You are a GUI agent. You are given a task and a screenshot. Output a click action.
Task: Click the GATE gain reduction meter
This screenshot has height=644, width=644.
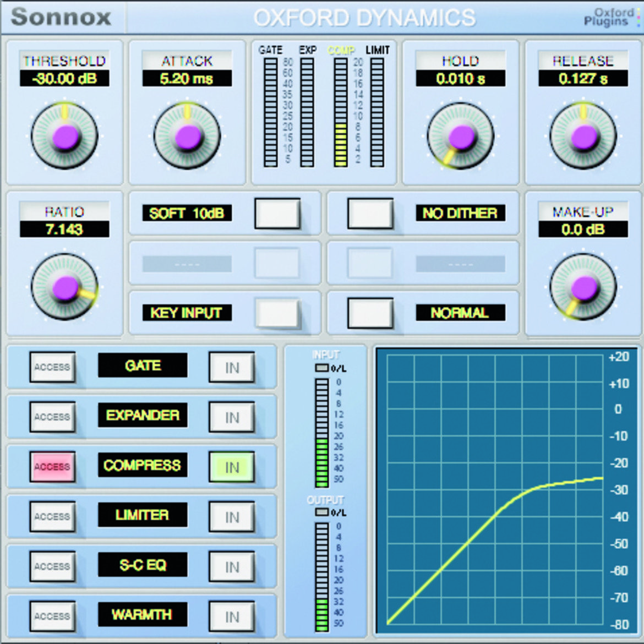[271, 112]
